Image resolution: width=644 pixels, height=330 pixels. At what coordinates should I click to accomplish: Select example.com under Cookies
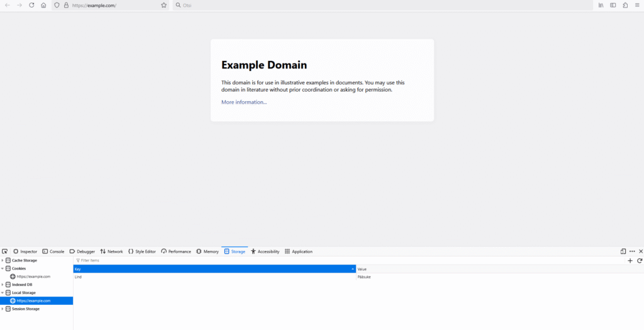[x=33, y=277]
